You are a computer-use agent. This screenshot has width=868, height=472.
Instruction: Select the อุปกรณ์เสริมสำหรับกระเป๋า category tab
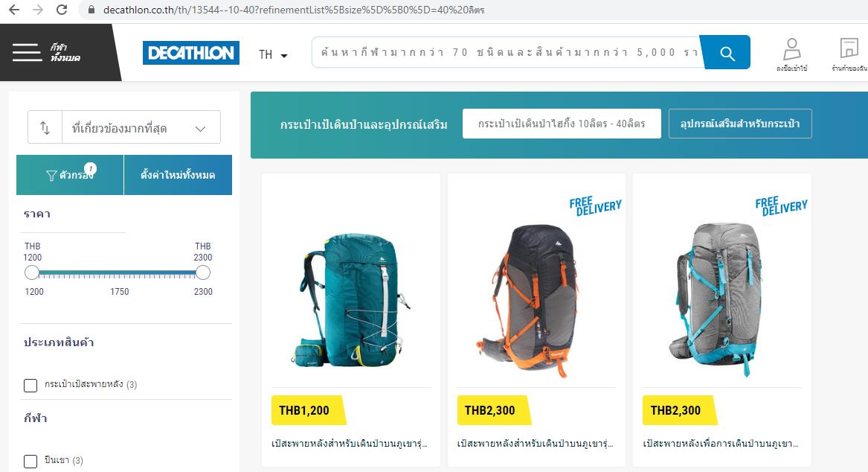click(x=740, y=124)
